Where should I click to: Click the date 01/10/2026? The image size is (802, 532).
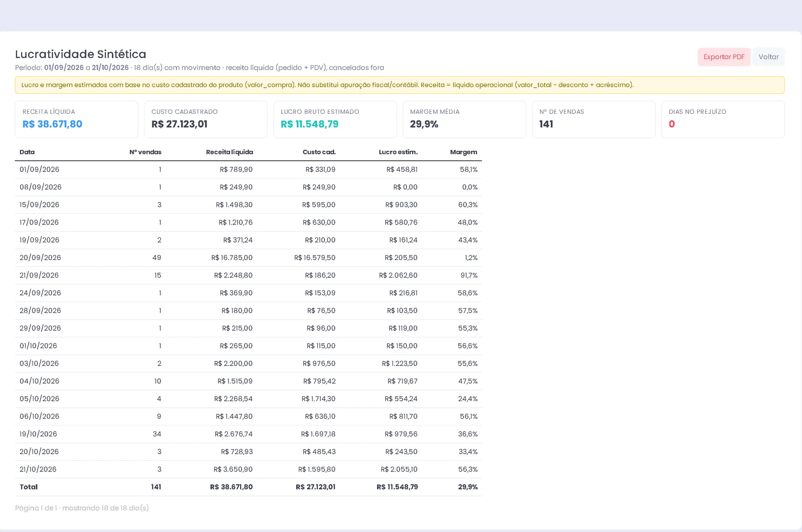click(x=38, y=346)
